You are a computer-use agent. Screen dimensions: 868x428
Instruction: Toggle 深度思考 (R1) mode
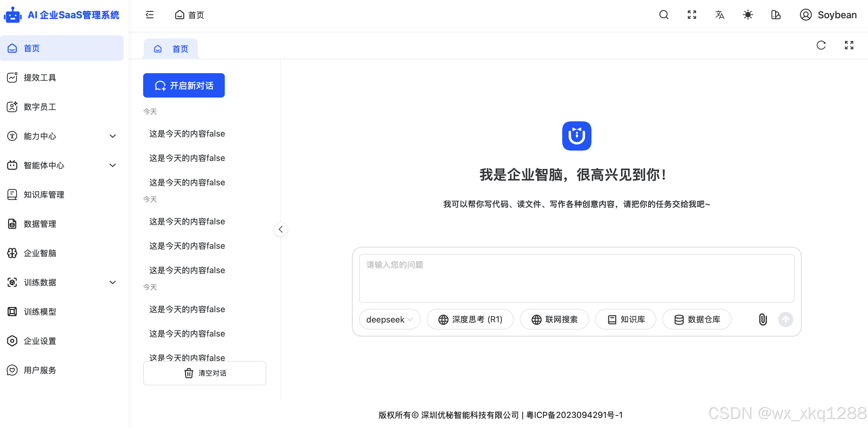[x=470, y=319]
